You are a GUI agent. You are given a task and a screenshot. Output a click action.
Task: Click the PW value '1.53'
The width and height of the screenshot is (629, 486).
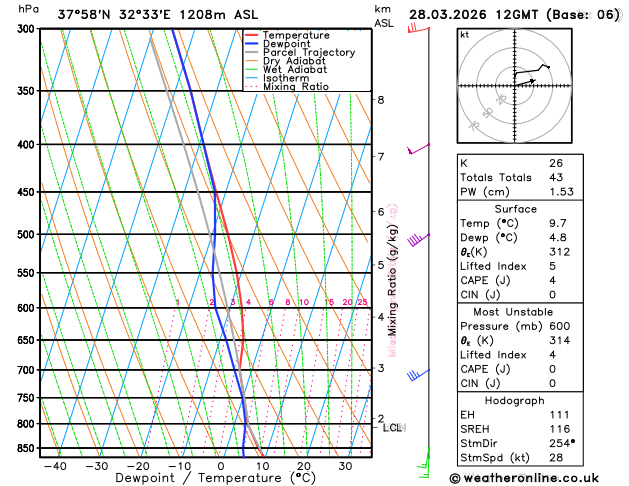562,192
